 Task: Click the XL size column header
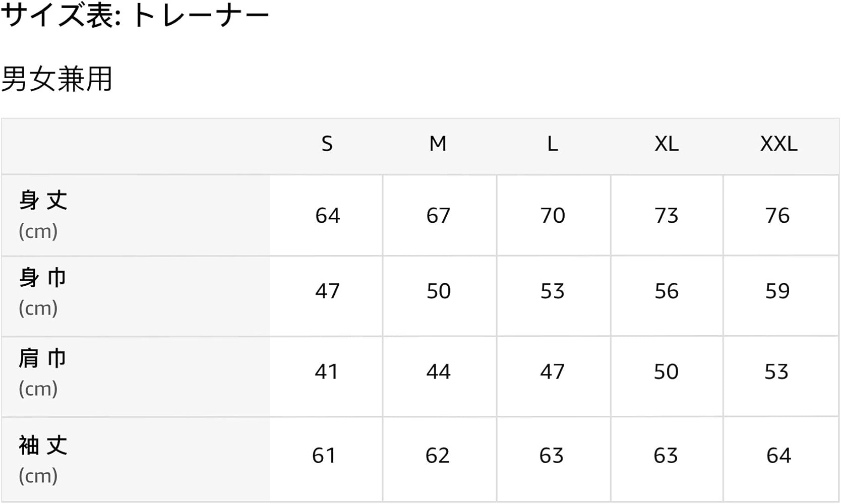[667, 144]
